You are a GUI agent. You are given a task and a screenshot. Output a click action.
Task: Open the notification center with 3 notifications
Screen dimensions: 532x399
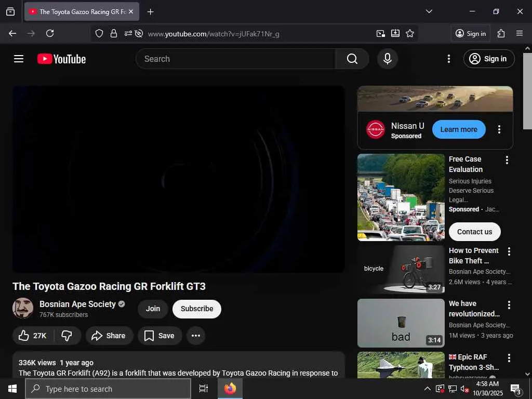tap(516, 389)
